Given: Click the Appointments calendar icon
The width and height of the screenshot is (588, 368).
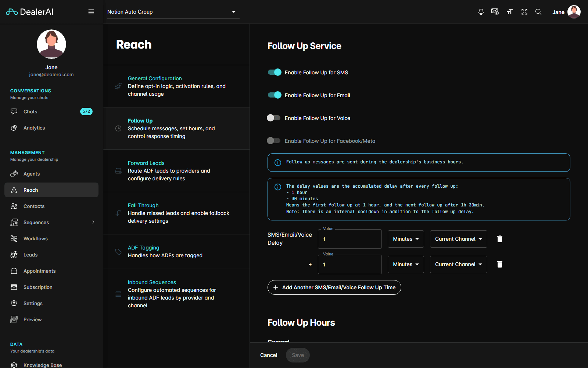Looking at the screenshot, I should point(14,271).
